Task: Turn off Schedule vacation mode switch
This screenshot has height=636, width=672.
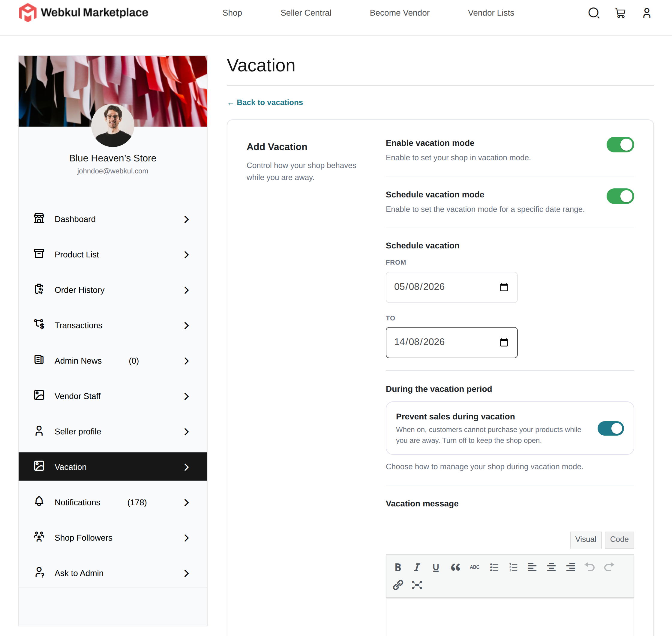Action: tap(620, 196)
